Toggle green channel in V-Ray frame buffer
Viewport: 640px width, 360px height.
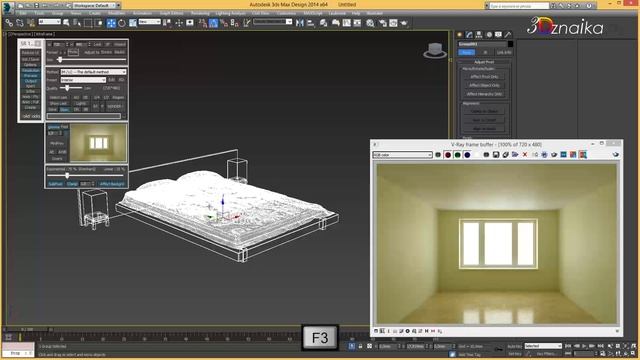click(x=458, y=155)
